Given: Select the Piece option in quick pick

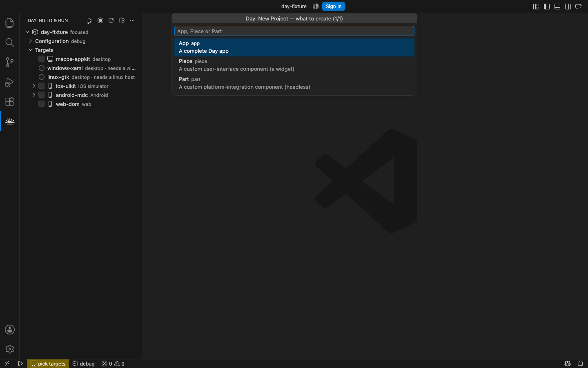Looking at the screenshot, I should coord(294,65).
